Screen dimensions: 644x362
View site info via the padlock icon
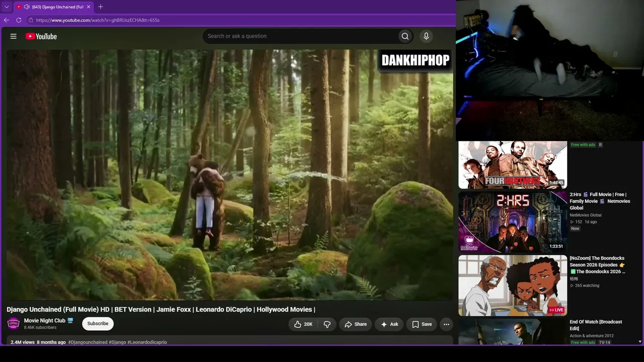(31, 20)
